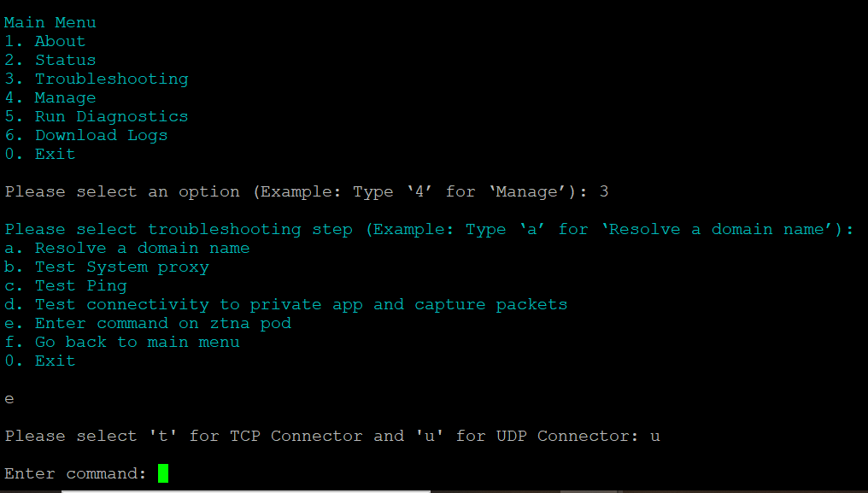Click the select troubleshooting step prompt text
The image size is (868, 493).
429,229
